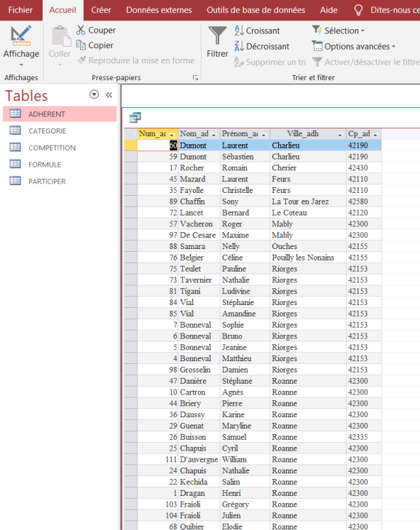Switch to the Créer tab
This screenshot has width=420, height=530.
[101, 10]
